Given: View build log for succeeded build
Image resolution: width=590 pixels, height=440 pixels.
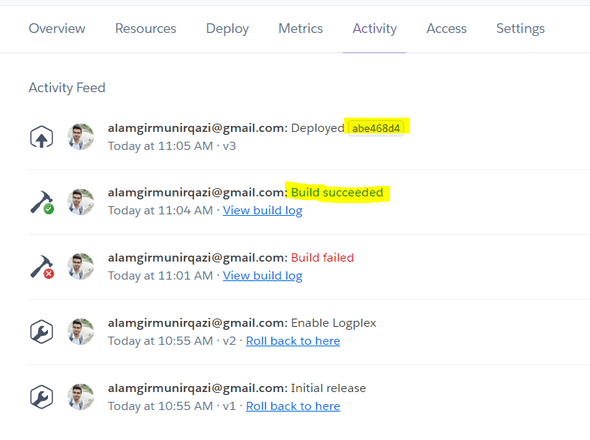Looking at the screenshot, I should (x=262, y=210).
